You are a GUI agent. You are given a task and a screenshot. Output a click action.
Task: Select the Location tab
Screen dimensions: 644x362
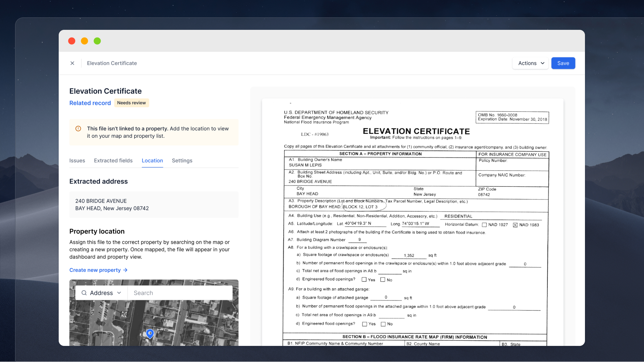pos(152,161)
